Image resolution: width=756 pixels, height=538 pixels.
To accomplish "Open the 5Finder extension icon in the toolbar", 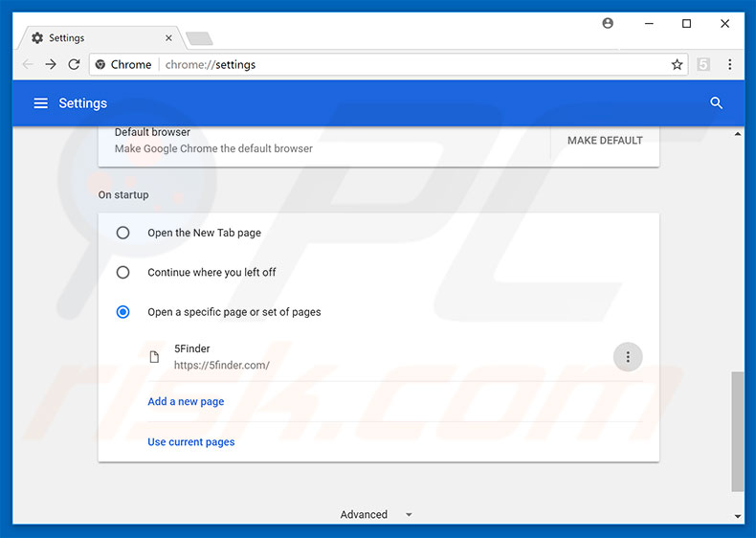I will 703,64.
